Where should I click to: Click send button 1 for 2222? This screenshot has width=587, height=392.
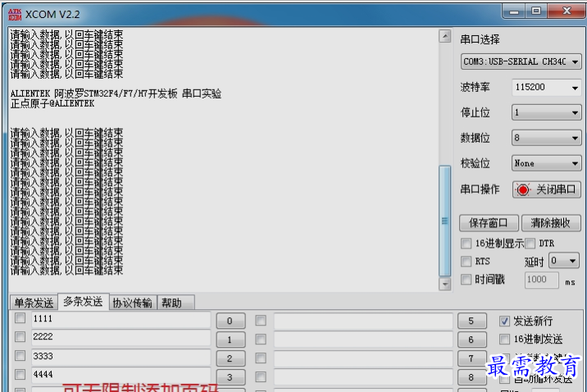tap(230, 340)
